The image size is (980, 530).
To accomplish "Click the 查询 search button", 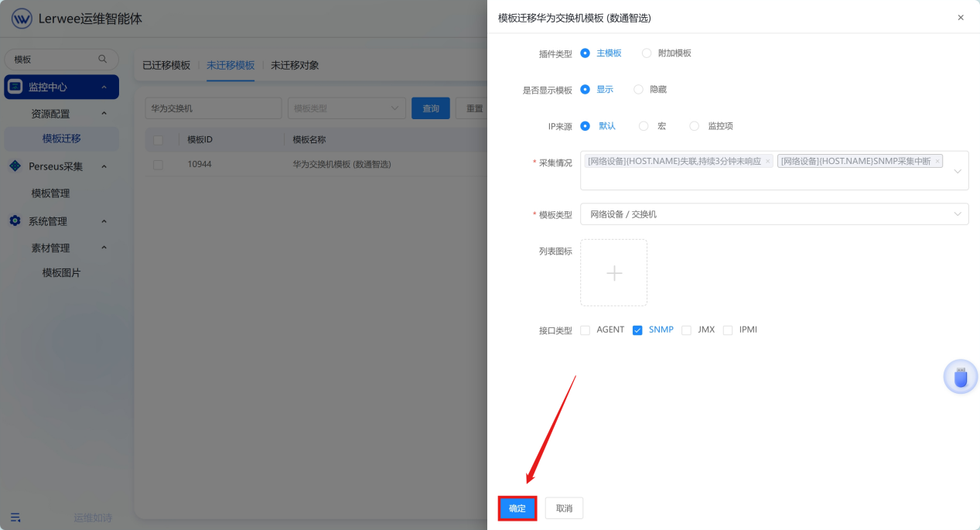I will pyautogui.click(x=431, y=108).
